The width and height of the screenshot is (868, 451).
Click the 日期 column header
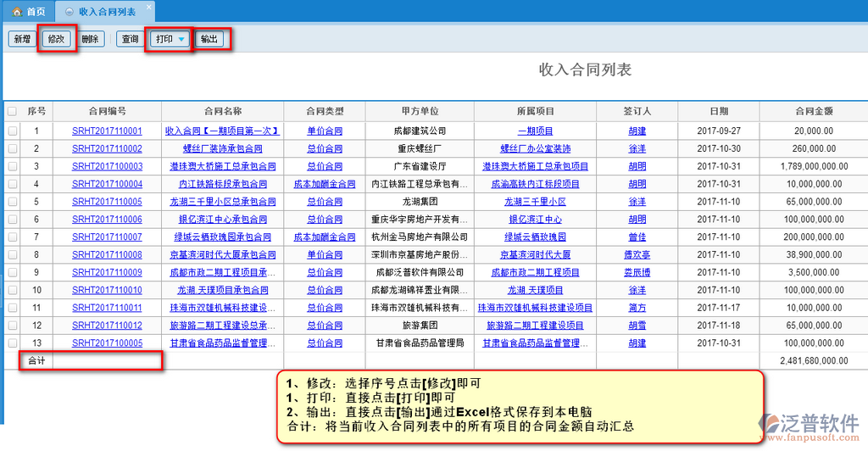[719, 111]
